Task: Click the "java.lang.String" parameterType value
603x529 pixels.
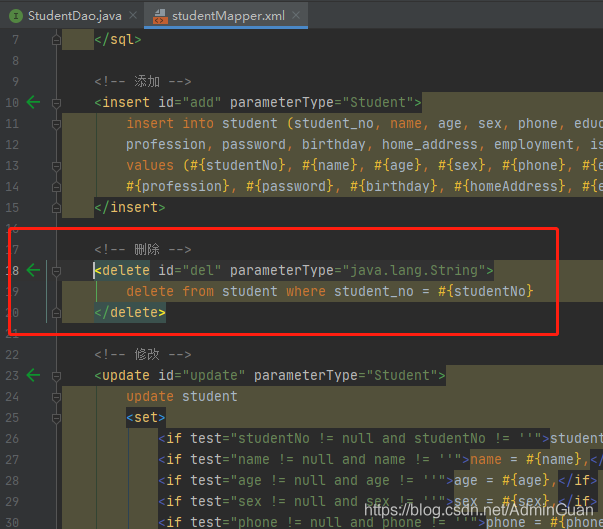Action: [x=414, y=270]
